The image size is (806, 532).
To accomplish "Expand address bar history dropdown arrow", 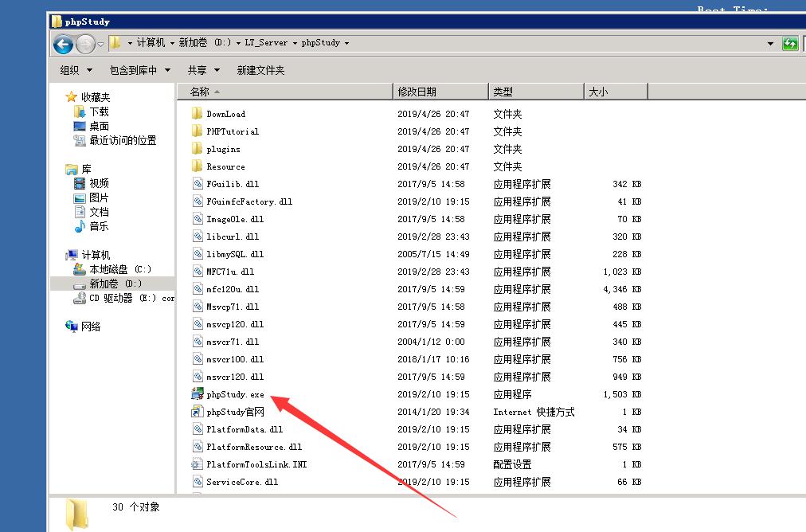I will click(x=770, y=44).
